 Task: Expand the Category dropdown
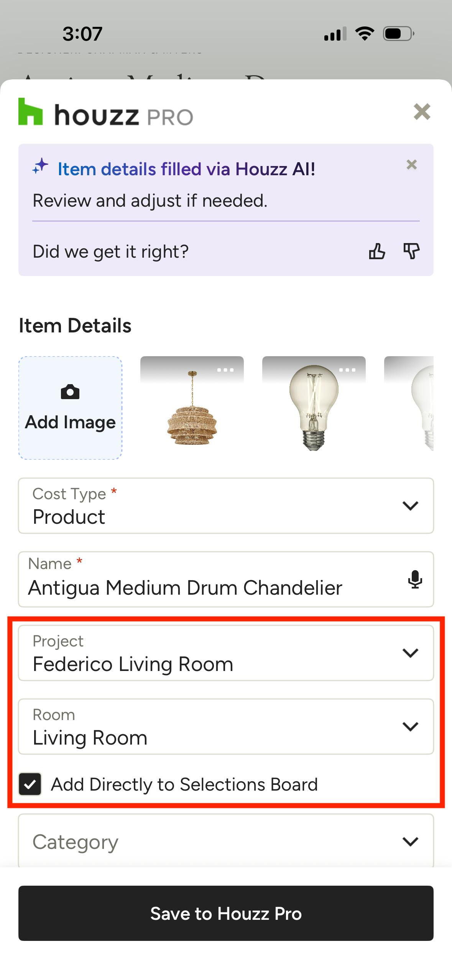point(226,841)
